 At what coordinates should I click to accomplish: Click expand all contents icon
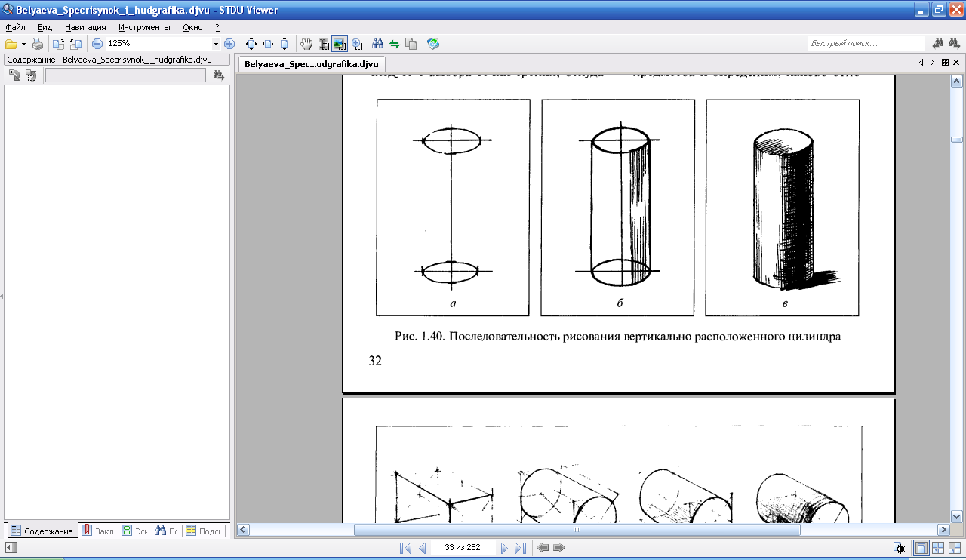pos(14,75)
